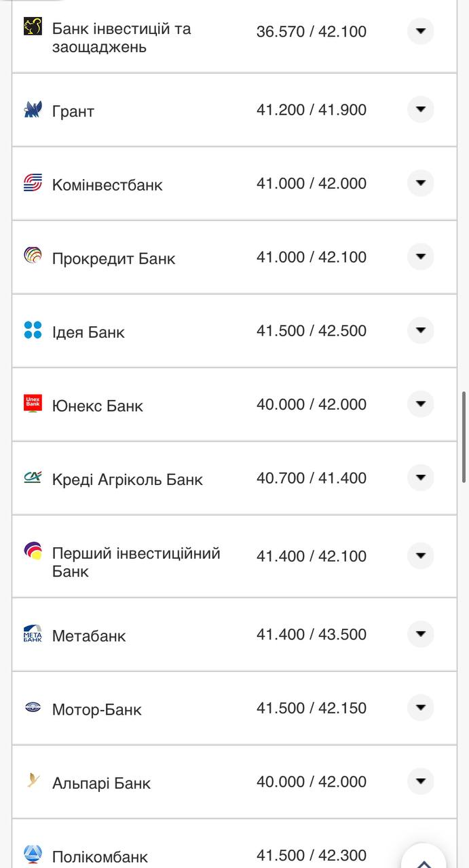469x868 pixels.
Task: Click the Комінвестбанк logo icon
Action: [x=33, y=183]
